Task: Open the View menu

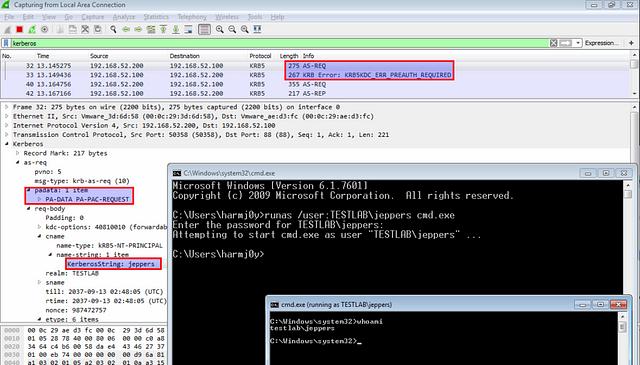Action: [49, 17]
